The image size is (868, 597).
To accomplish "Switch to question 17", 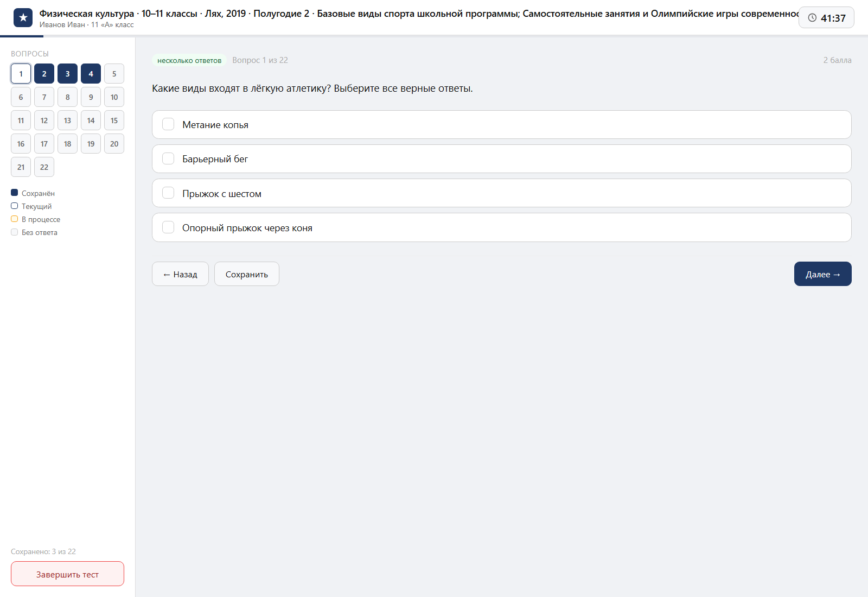I will (x=44, y=144).
